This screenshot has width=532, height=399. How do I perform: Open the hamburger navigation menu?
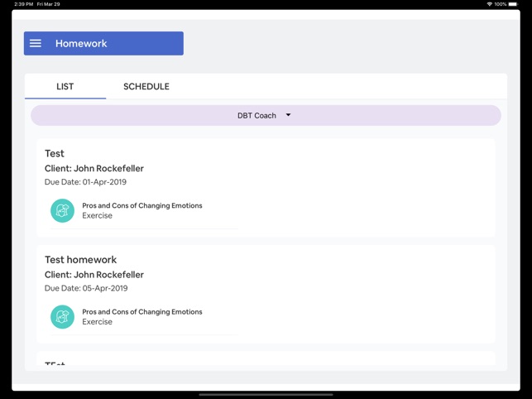pos(36,43)
